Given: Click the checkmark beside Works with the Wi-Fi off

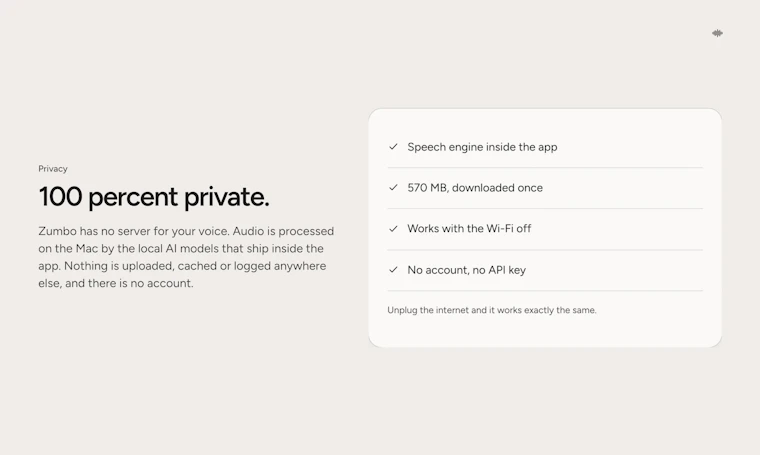Looking at the screenshot, I should point(393,229).
